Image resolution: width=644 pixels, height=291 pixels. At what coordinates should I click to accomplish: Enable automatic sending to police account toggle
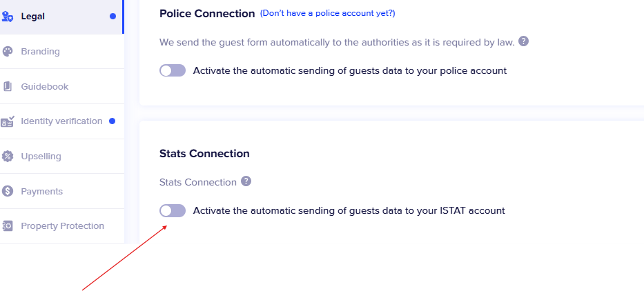click(173, 70)
